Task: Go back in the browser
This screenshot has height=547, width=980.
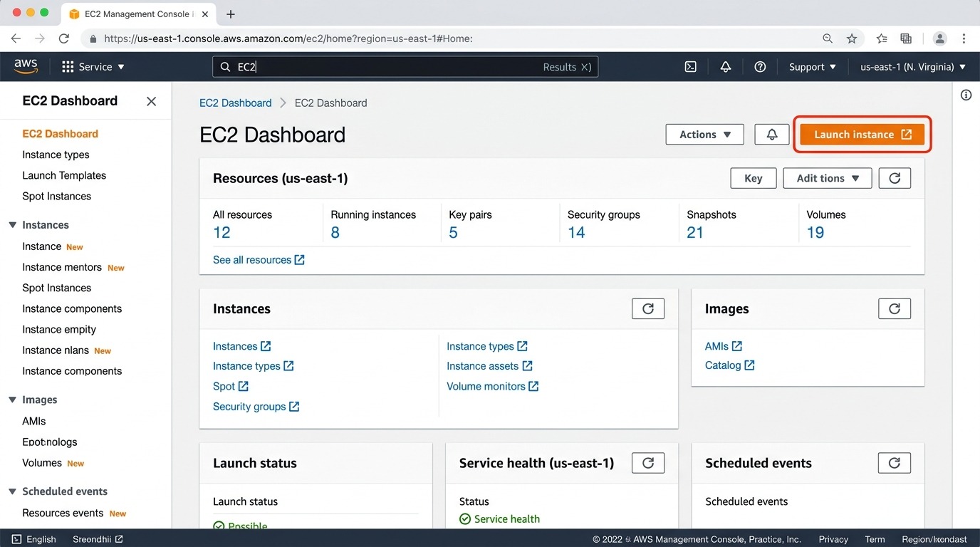Action: pyautogui.click(x=16, y=38)
